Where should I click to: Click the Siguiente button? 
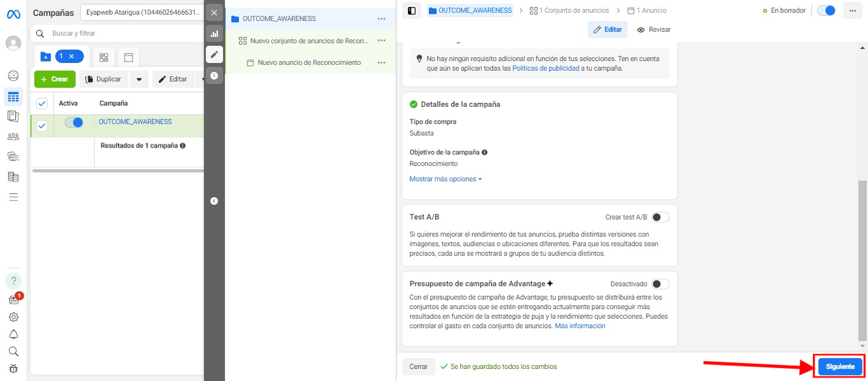(x=840, y=367)
